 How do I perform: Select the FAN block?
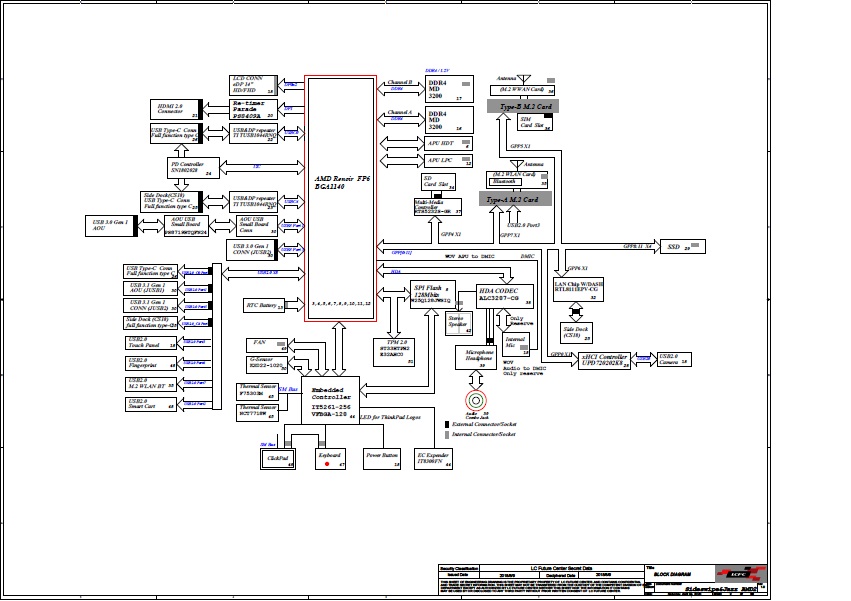[266, 345]
